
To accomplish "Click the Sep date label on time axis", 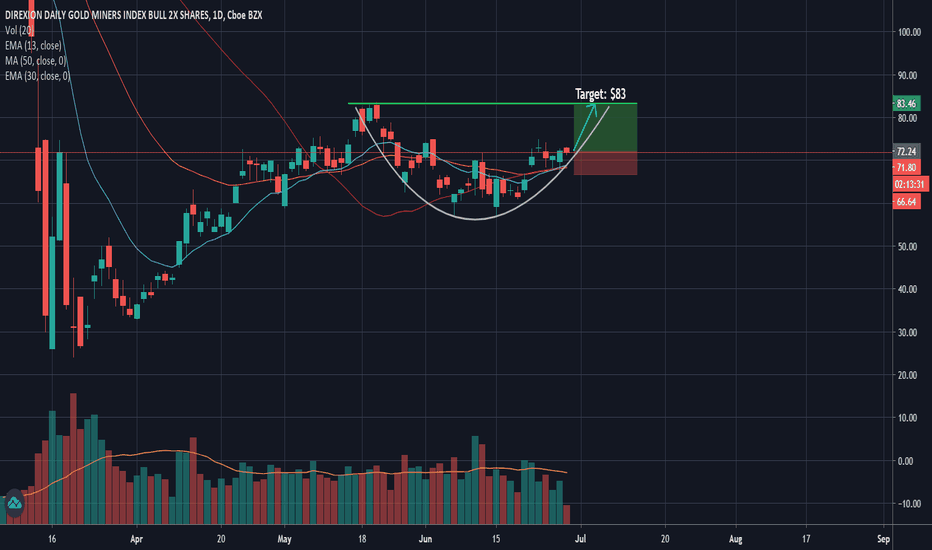I will (883, 539).
